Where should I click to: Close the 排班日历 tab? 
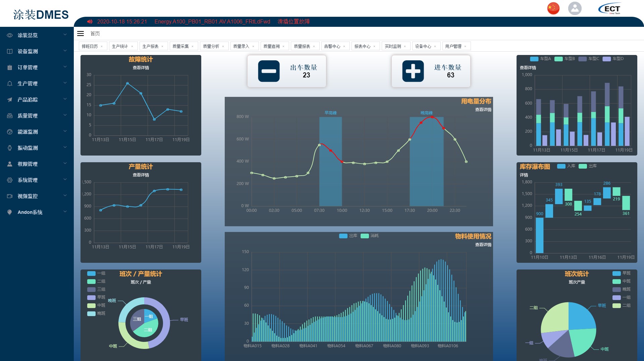point(102,47)
